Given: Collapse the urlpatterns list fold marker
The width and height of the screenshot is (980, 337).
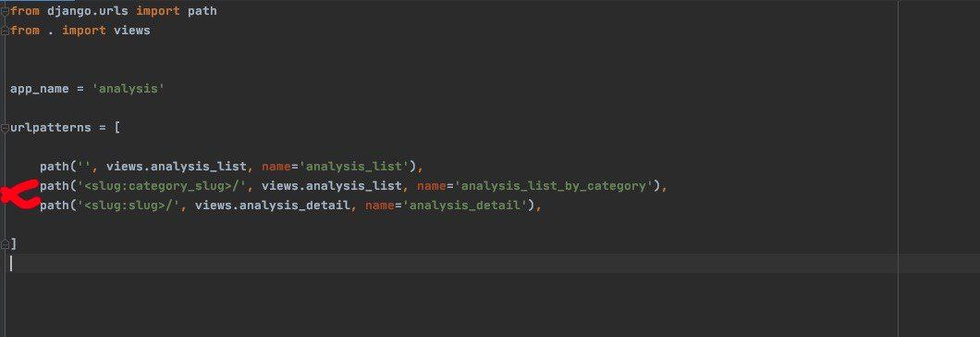Looking at the screenshot, I should [5, 128].
